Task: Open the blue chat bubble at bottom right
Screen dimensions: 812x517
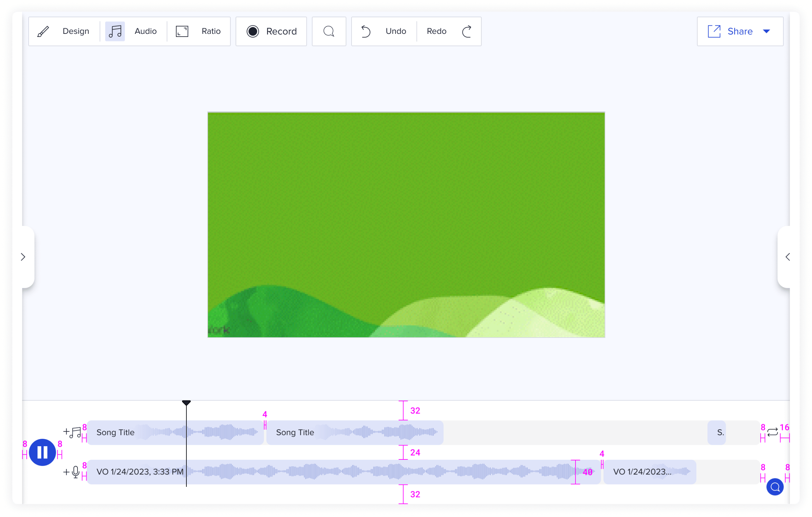Action: [x=775, y=487]
